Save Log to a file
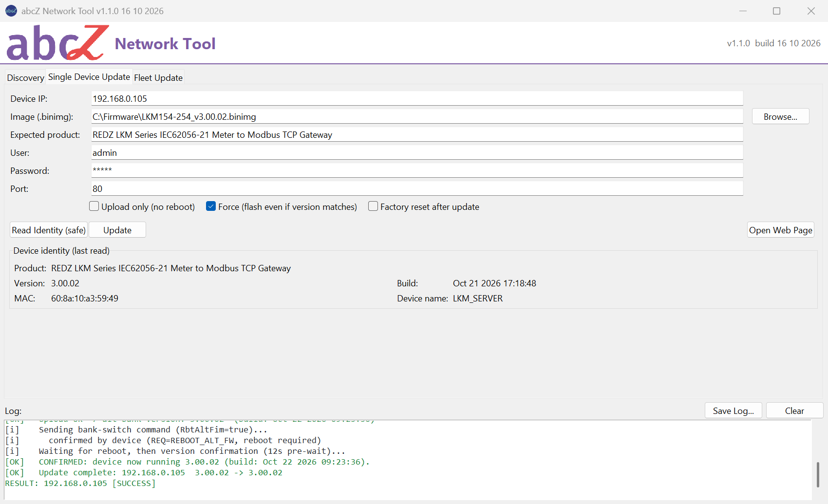This screenshot has height=504, width=828. pyautogui.click(x=733, y=411)
